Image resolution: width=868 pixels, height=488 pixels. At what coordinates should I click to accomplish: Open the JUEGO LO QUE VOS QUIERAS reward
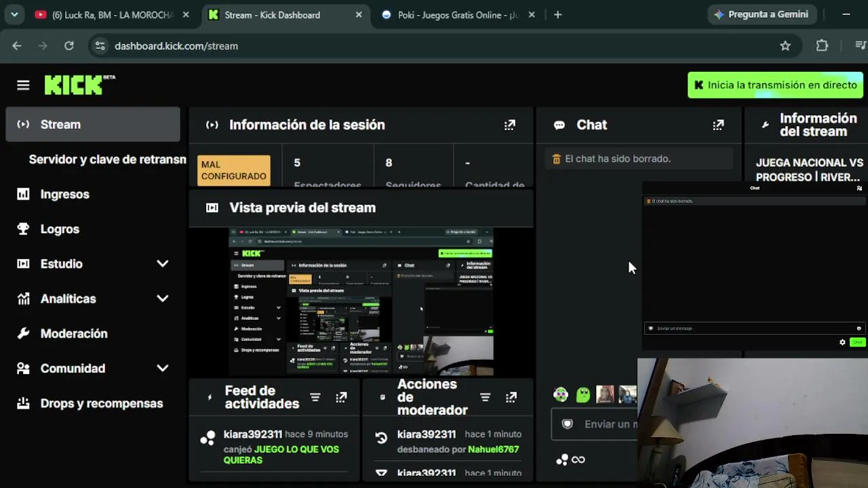pos(281,455)
